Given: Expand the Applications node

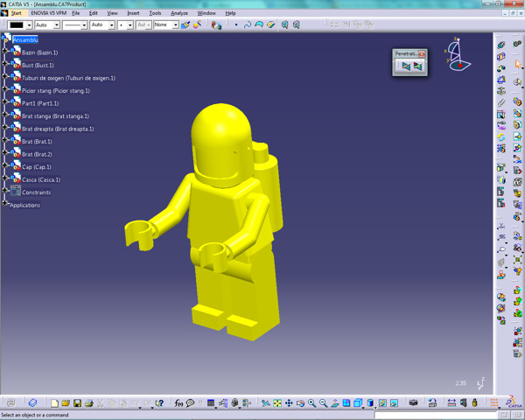Looking at the screenshot, I should tap(4, 203).
